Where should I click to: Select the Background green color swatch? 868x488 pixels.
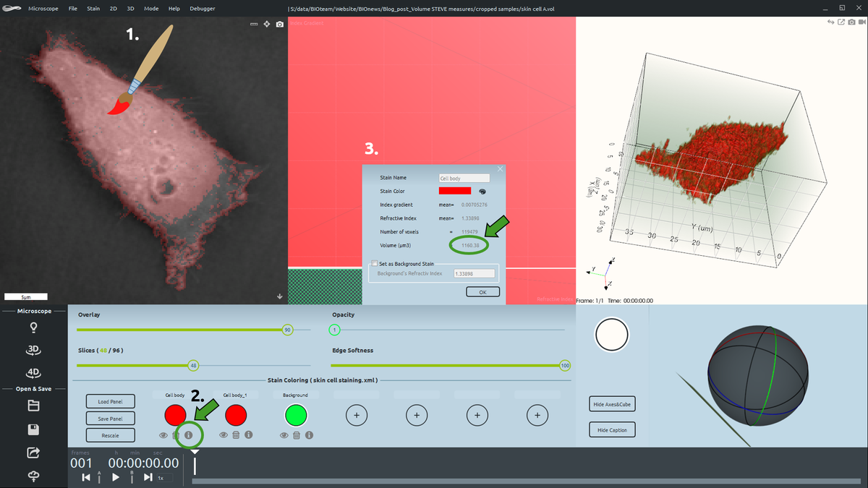pos(296,415)
